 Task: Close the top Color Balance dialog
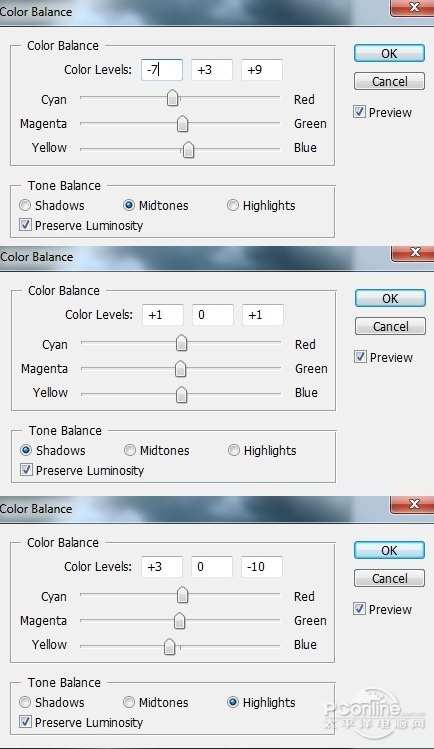pyautogui.click(x=413, y=8)
